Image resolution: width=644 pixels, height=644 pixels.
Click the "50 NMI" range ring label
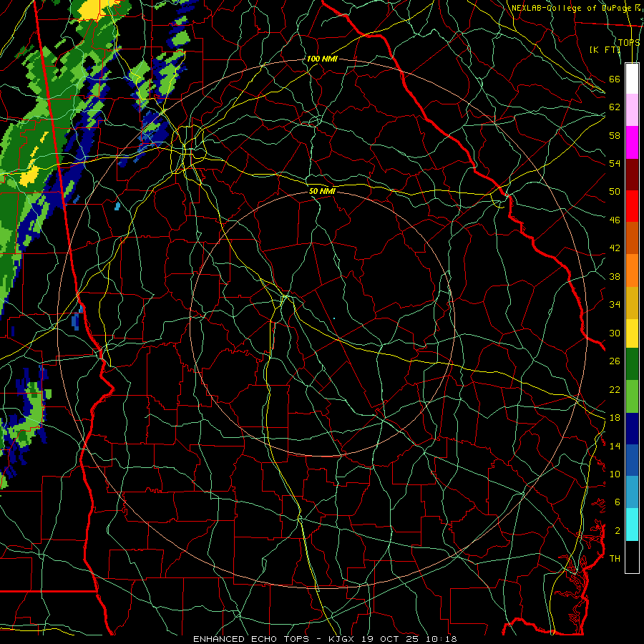pos(322,191)
